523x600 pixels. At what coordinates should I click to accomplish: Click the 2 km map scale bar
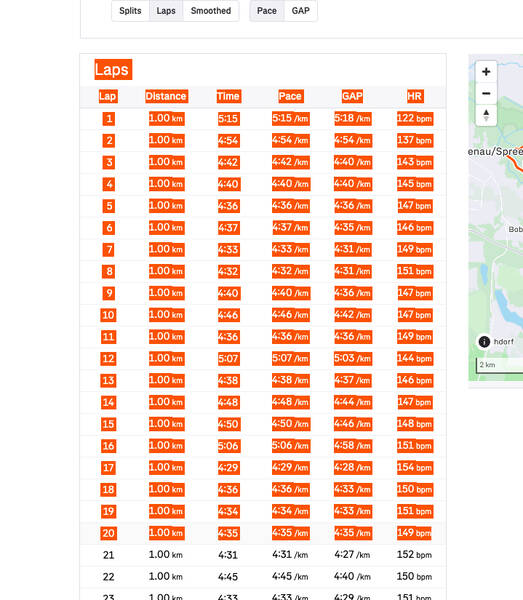499,365
